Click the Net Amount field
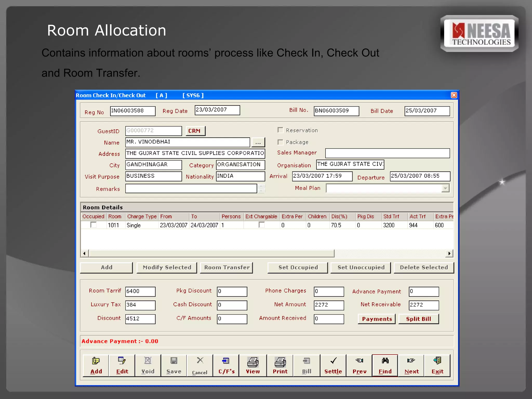The width and height of the screenshot is (532, 399). tap(329, 305)
